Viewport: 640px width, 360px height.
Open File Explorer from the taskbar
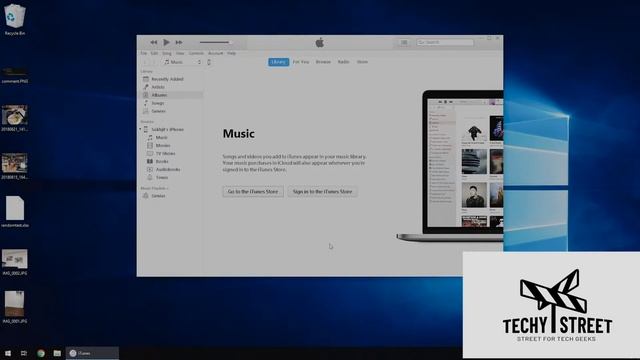coord(57,353)
